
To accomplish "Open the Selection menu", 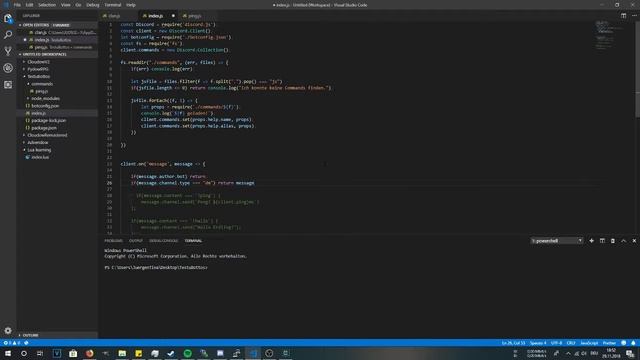I will click(x=47, y=5).
